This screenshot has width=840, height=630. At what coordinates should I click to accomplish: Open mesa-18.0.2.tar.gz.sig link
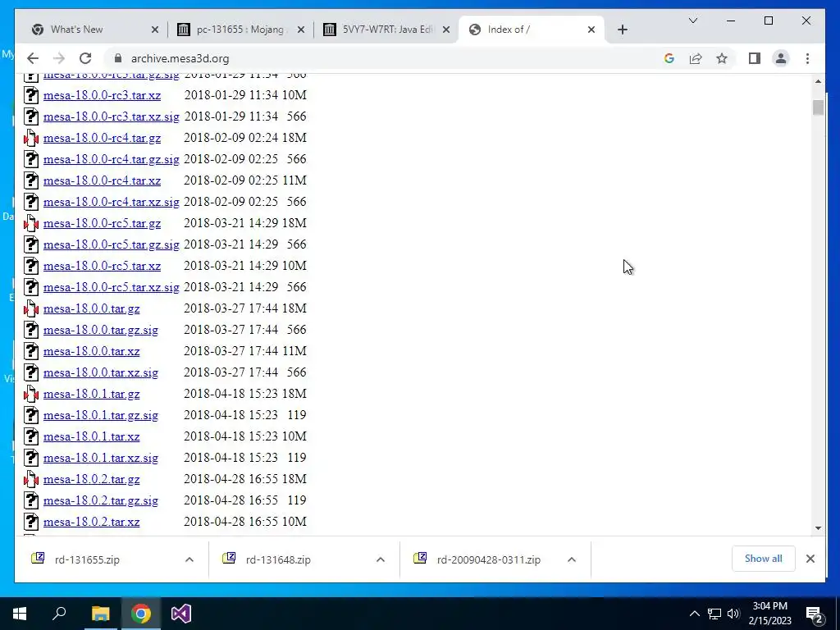click(100, 500)
